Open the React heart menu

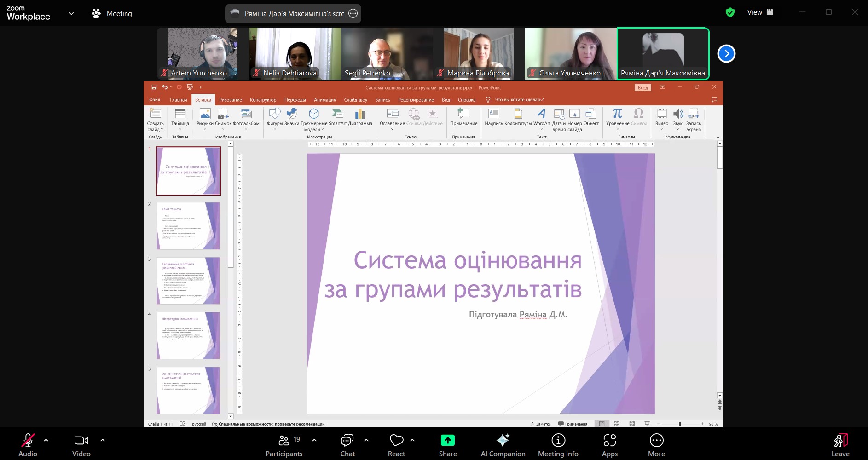coord(396,445)
